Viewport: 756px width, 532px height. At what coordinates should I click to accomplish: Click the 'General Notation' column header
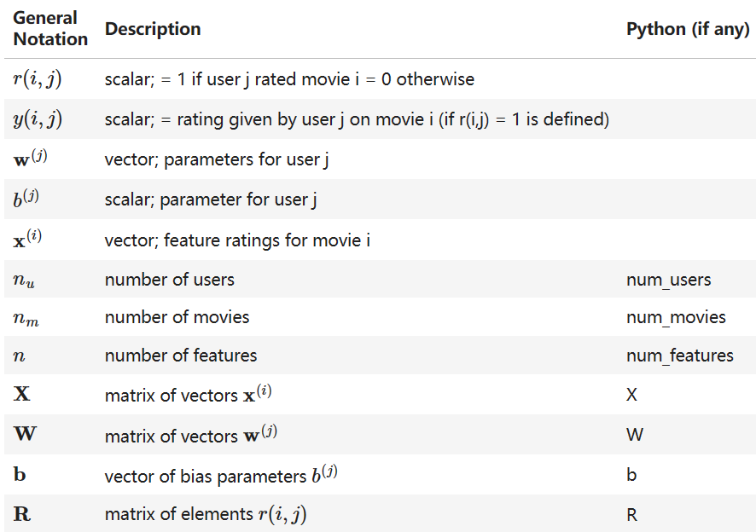[50, 29]
